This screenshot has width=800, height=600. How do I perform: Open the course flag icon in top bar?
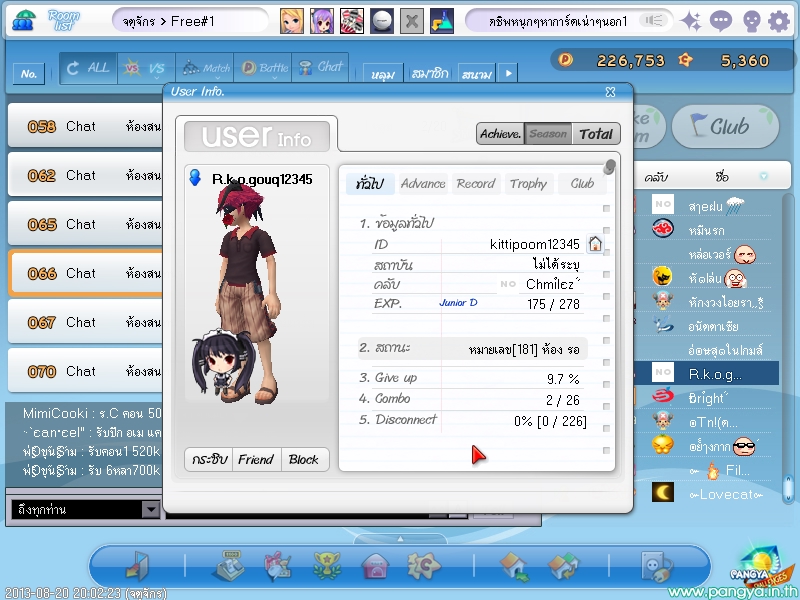point(442,21)
